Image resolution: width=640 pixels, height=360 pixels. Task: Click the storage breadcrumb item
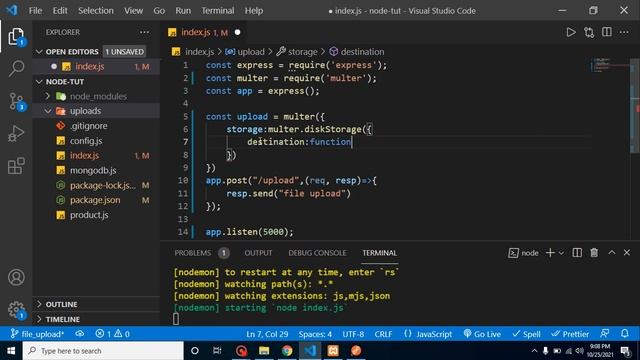coord(297,52)
